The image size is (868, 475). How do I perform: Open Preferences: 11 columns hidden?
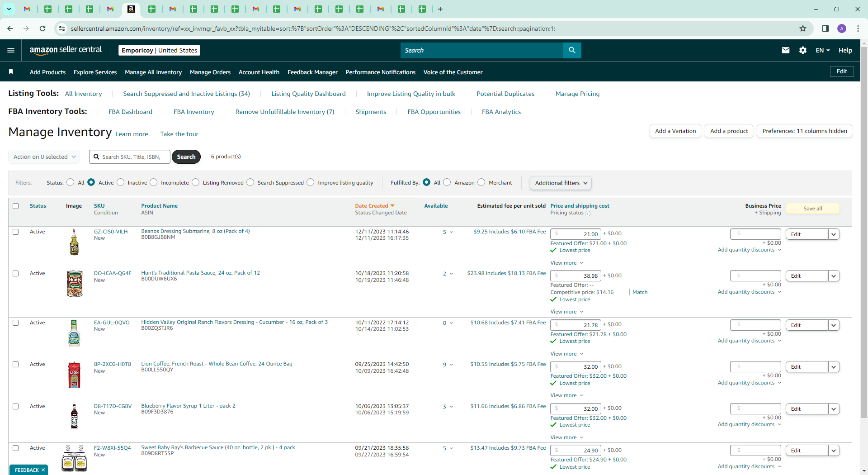pyautogui.click(x=804, y=131)
